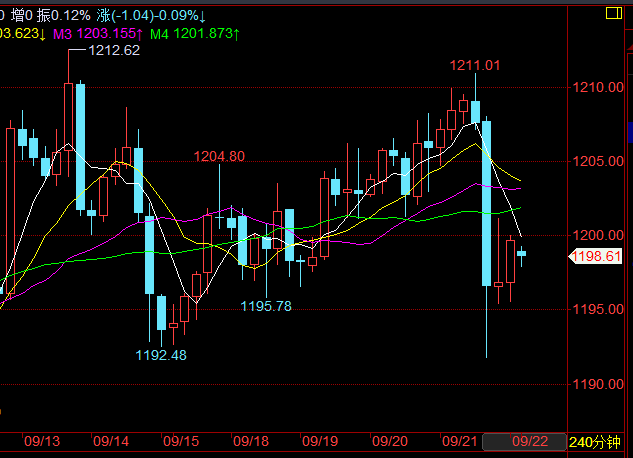This screenshot has height=458, width=633.
Task: Click the 1210.00 axis price level
Action: tap(598, 87)
